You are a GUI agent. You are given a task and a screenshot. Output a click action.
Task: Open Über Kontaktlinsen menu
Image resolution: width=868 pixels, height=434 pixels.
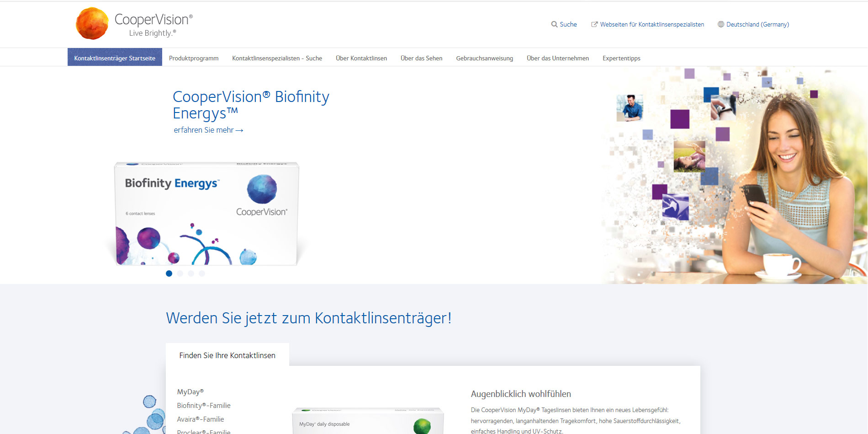361,58
